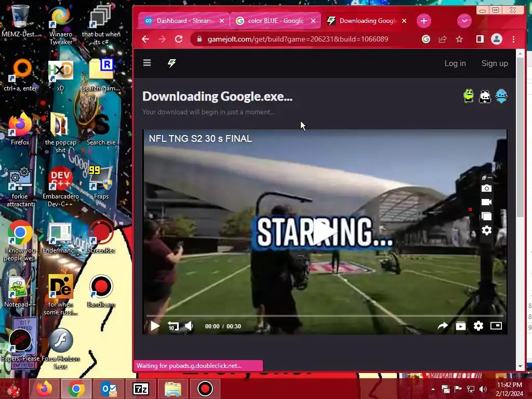Toggle the Chrome side panel
Screen dimensions: 532x399
tap(480, 39)
